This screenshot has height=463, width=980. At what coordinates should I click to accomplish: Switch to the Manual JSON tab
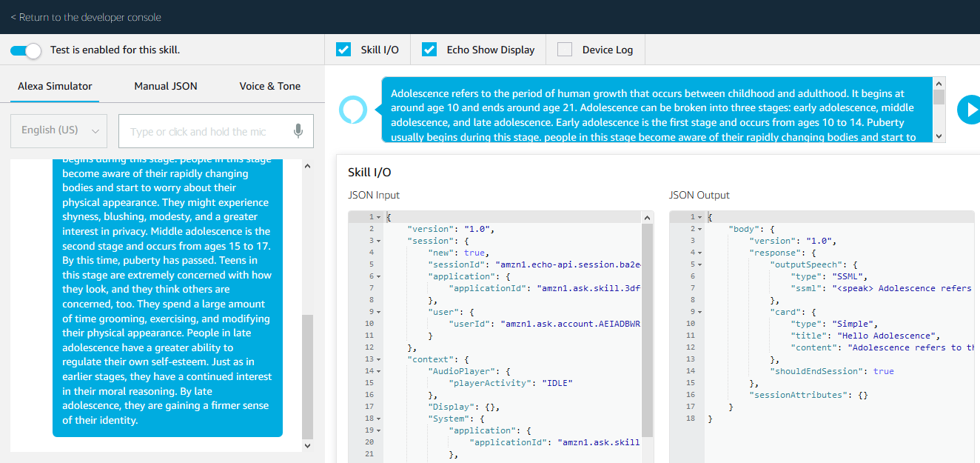(x=166, y=86)
